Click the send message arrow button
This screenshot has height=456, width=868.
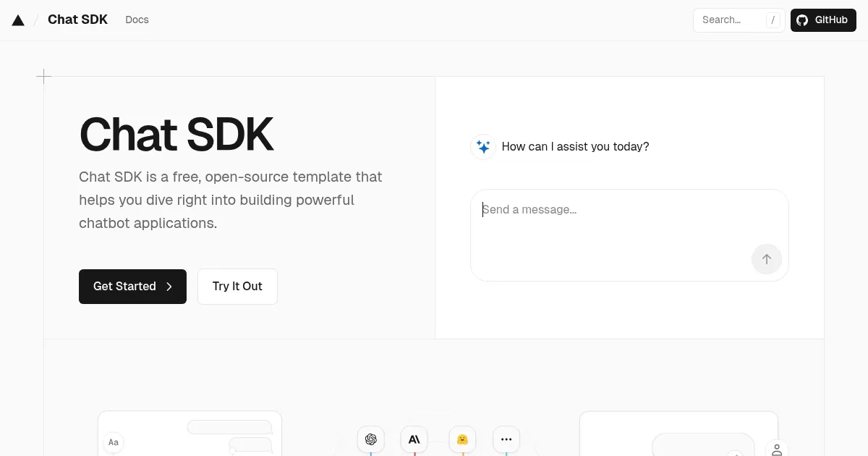[766, 258]
